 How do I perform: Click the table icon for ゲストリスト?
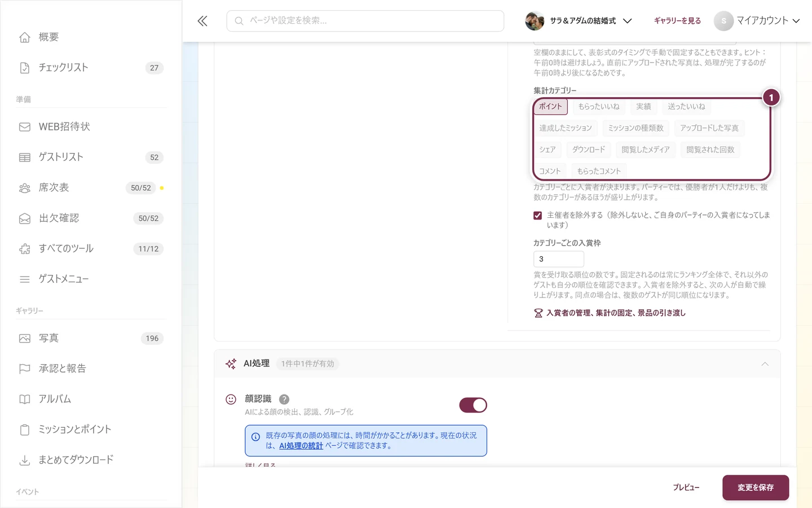point(25,157)
